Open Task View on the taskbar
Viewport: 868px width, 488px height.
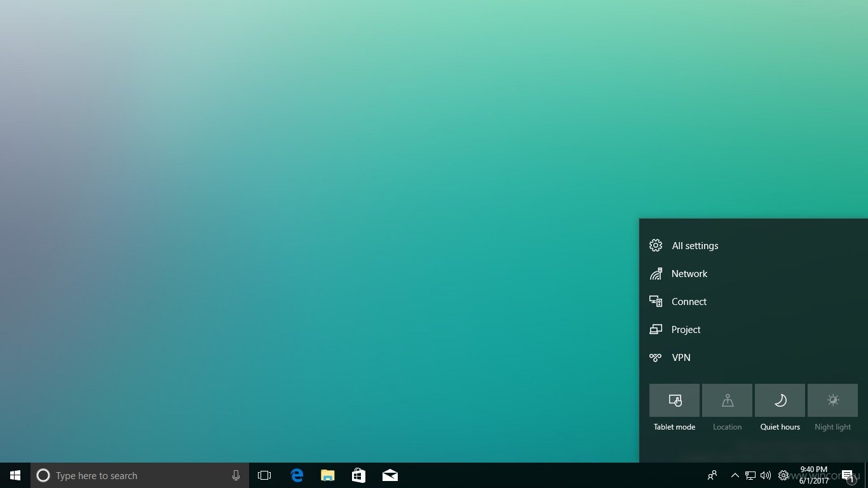pos(264,475)
